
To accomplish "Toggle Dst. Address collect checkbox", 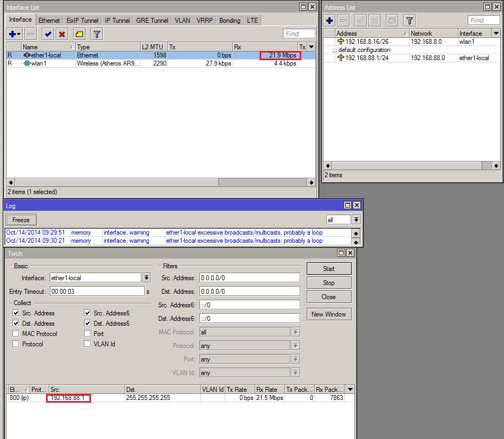I will click(16, 323).
